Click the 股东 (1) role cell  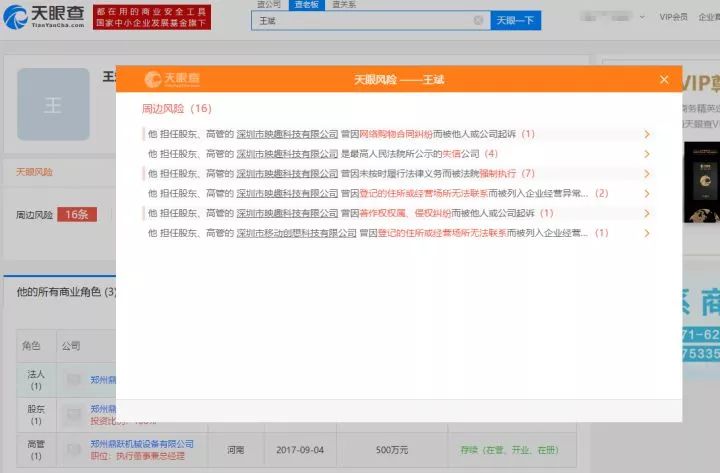[x=36, y=415]
